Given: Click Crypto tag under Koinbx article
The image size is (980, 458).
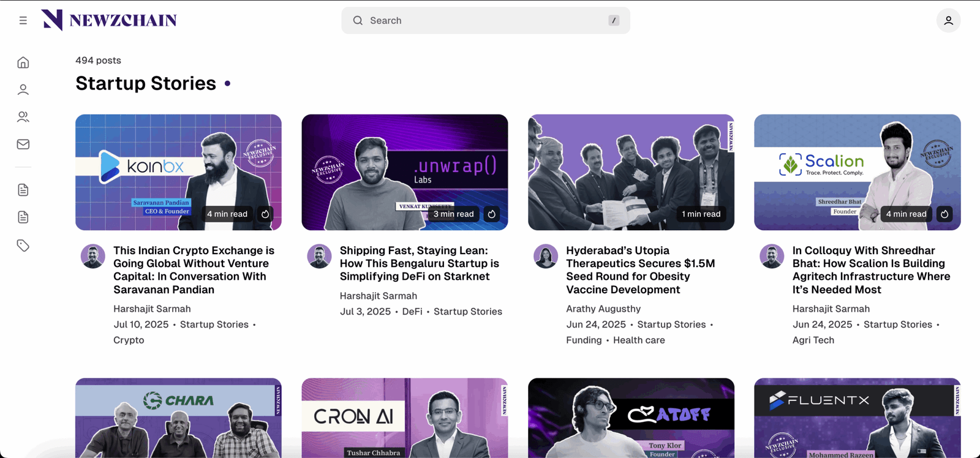Looking at the screenshot, I should click(129, 340).
